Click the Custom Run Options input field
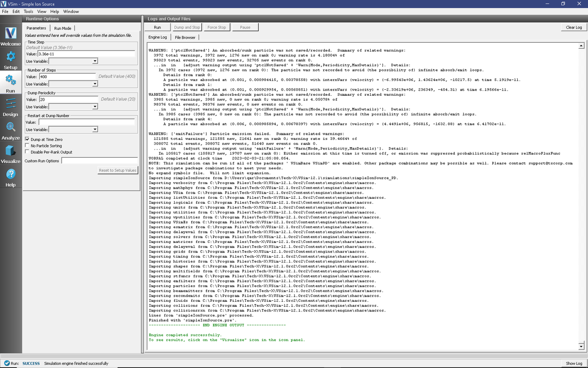The width and height of the screenshot is (588, 368). click(x=100, y=161)
